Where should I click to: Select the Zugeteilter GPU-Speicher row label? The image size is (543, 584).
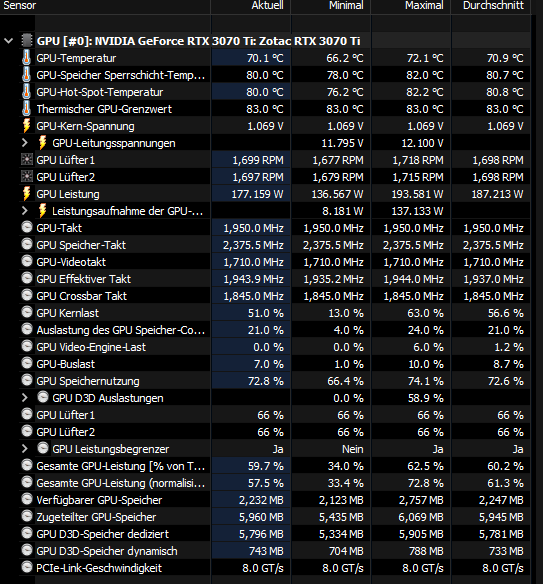click(x=96, y=517)
